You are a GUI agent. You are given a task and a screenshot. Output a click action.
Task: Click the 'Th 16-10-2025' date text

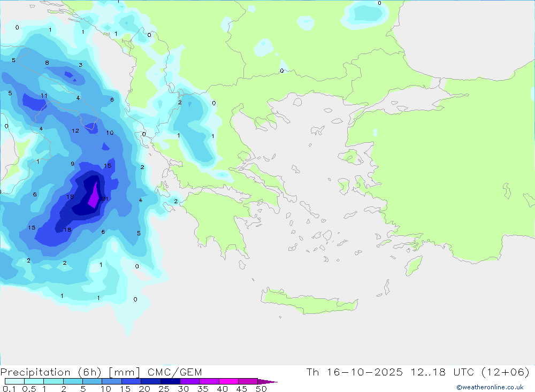point(355,372)
